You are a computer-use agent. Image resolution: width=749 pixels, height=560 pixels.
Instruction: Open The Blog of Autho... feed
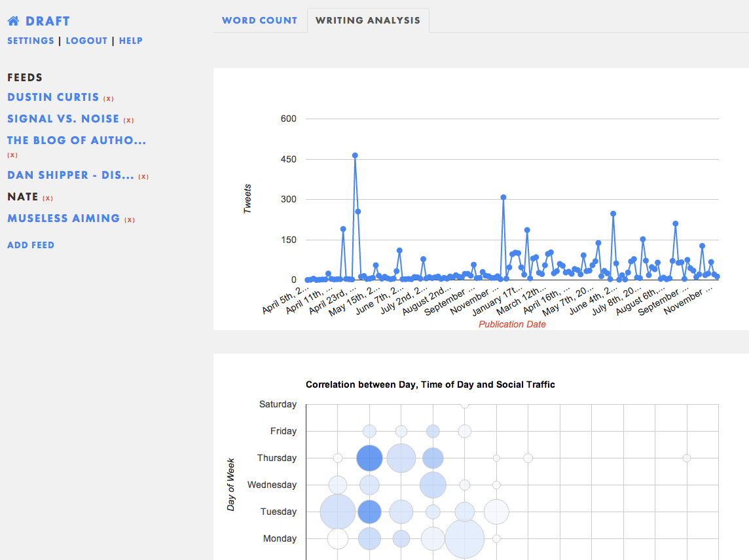(x=77, y=140)
